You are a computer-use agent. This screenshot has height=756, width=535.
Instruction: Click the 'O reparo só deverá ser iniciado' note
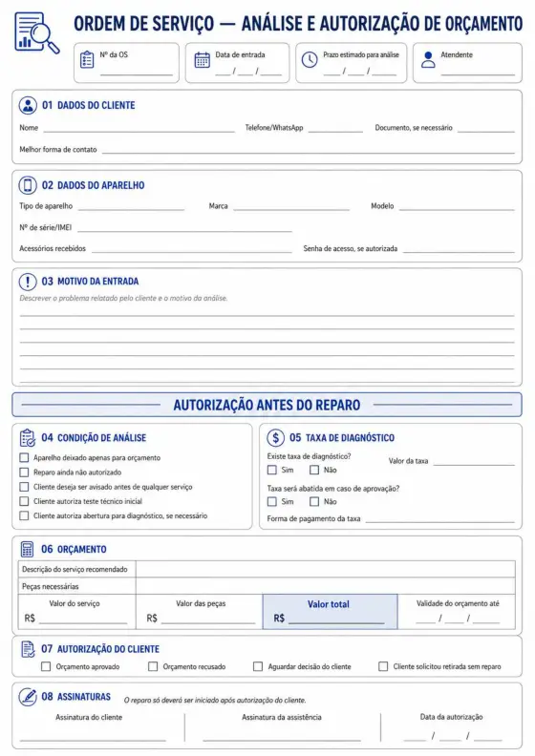click(215, 700)
